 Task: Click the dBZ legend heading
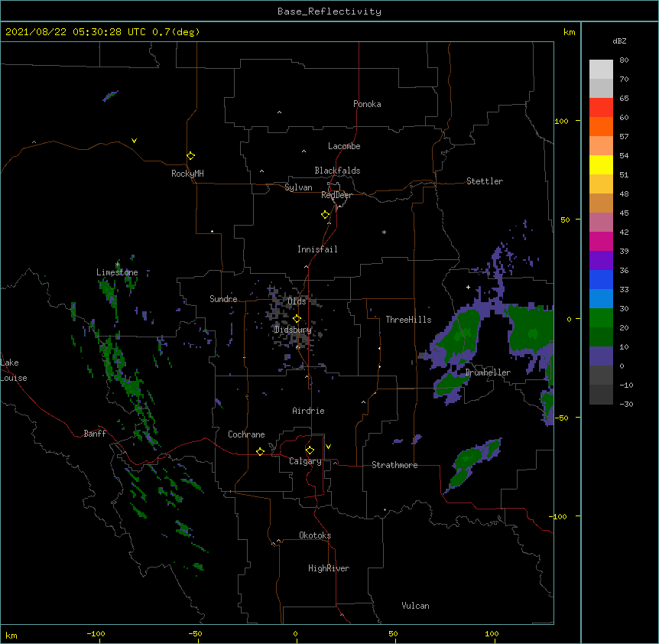coord(619,41)
